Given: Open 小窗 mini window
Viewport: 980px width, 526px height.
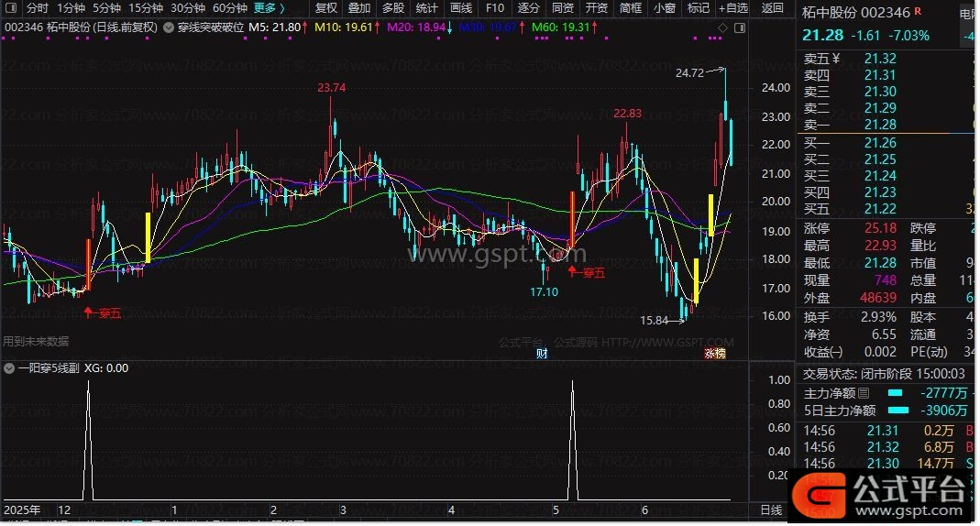Looking at the screenshot, I should tap(665, 8).
